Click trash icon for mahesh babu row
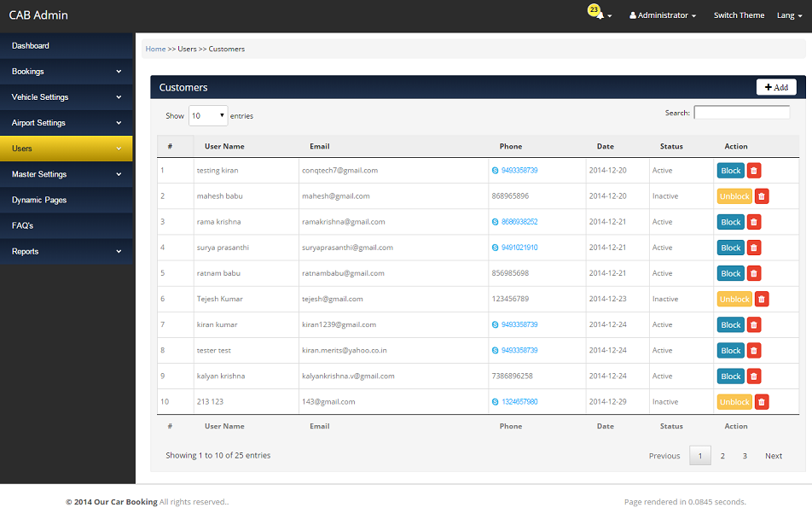 (761, 196)
